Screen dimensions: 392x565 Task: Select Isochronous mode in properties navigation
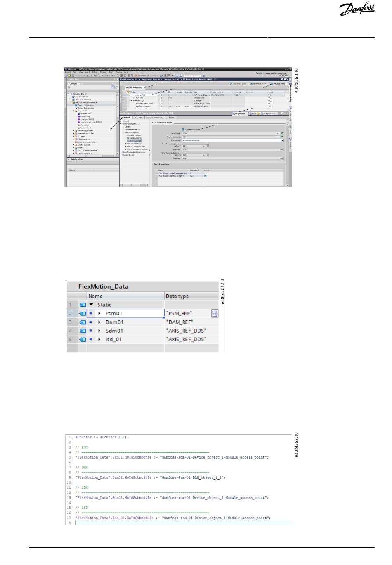tap(135, 141)
